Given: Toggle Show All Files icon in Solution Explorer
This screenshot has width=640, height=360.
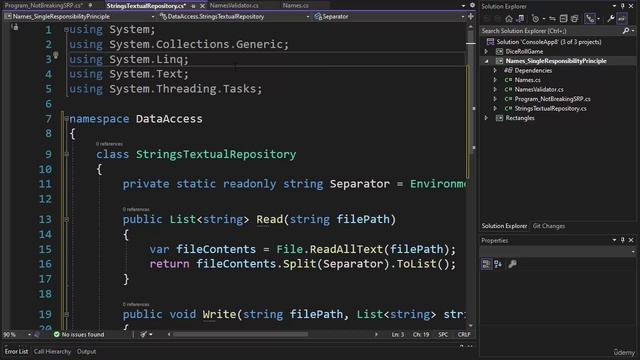Looking at the screenshot, I should coord(574,19).
